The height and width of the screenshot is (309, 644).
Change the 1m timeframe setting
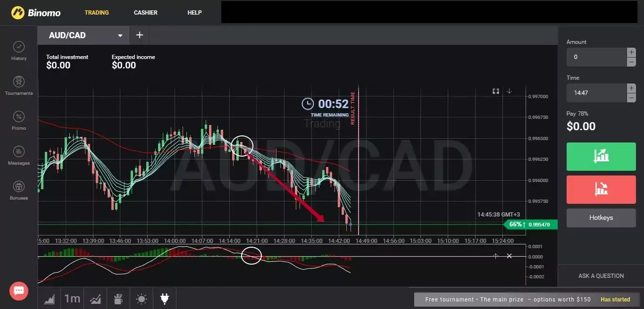tap(72, 299)
